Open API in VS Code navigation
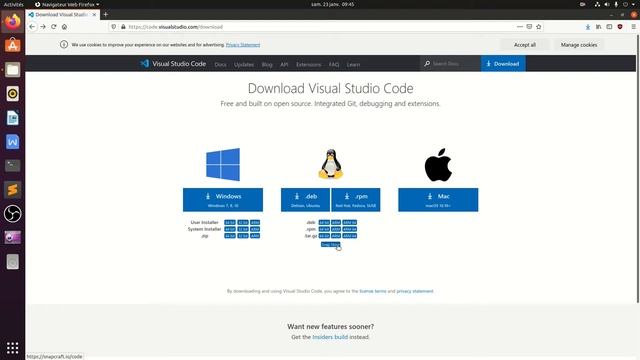 [x=284, y=64]
